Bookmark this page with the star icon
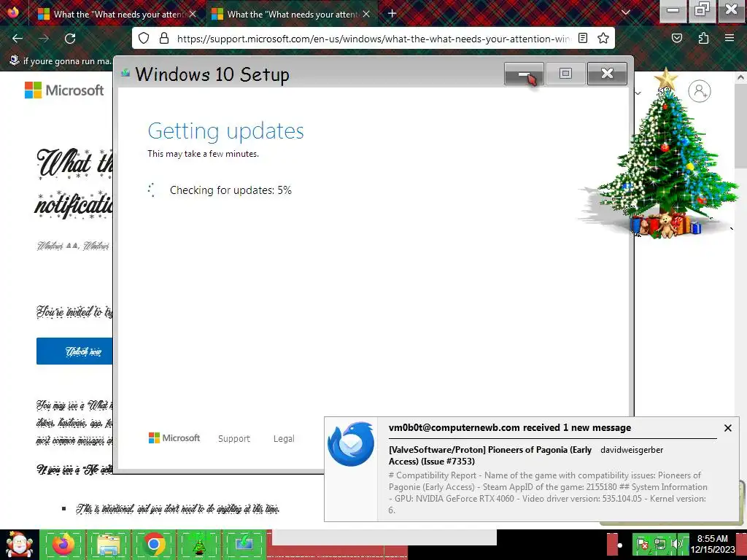The height and width of the screenshot is (560, 747). coord(603,38)
